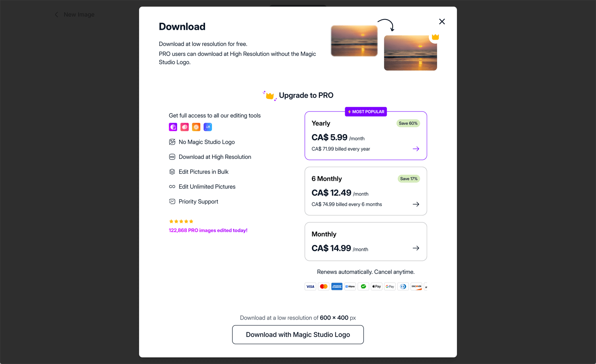Click the CA$ 71.99 billed every year text
Image resolution: width=596 pixels, height=364 pixels.
pyautogui.click(x=341, y=149)
